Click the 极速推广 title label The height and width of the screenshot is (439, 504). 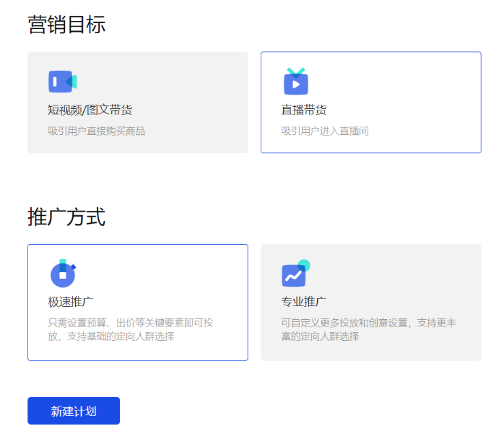point(71,301)
